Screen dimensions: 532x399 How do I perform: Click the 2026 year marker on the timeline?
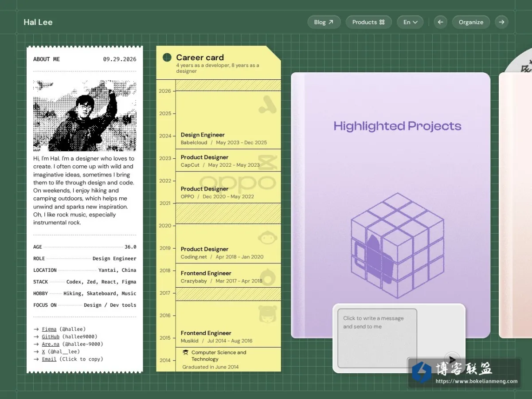pos(165,91)
